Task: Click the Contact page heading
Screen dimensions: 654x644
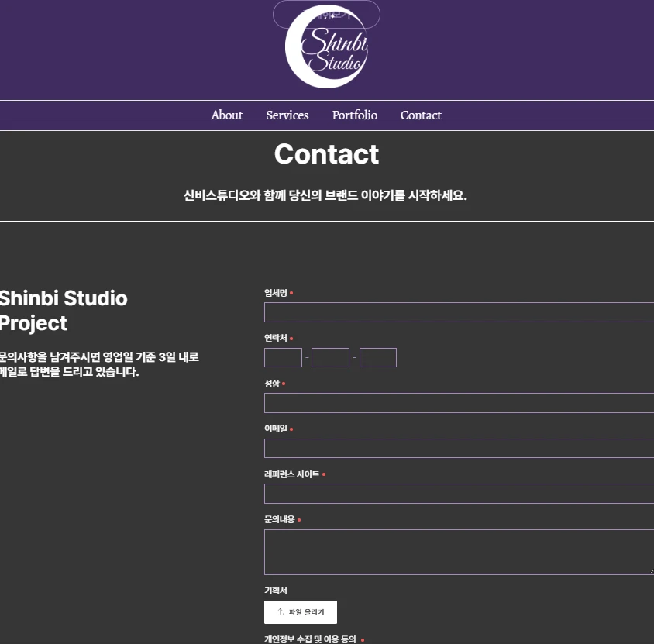Action: click(x=326, y=154)
